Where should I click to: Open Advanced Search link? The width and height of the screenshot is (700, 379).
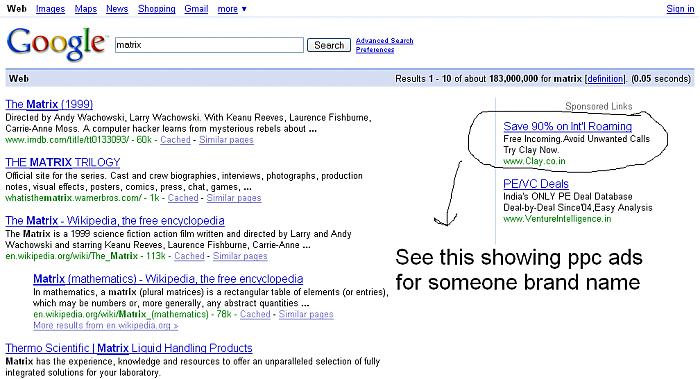(x=384, y=41)
